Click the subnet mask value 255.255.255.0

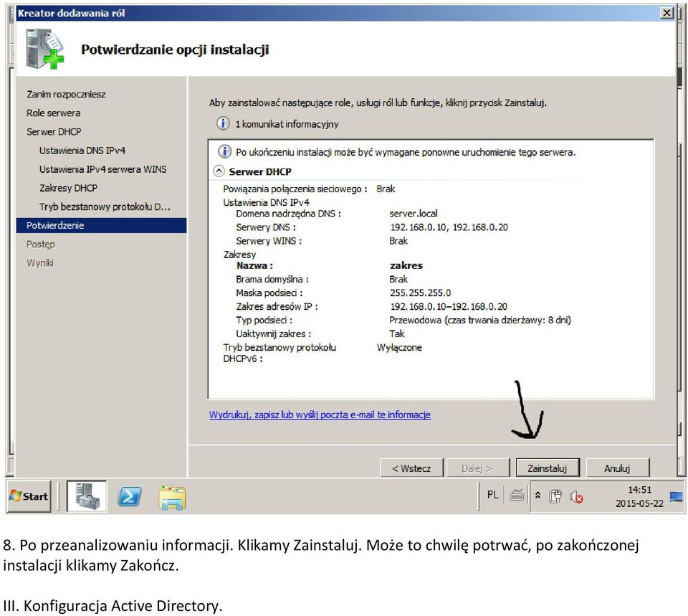421,293
